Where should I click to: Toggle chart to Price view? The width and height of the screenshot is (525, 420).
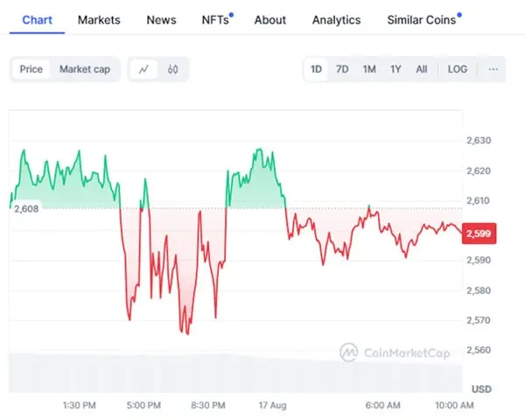pos(31,69)
